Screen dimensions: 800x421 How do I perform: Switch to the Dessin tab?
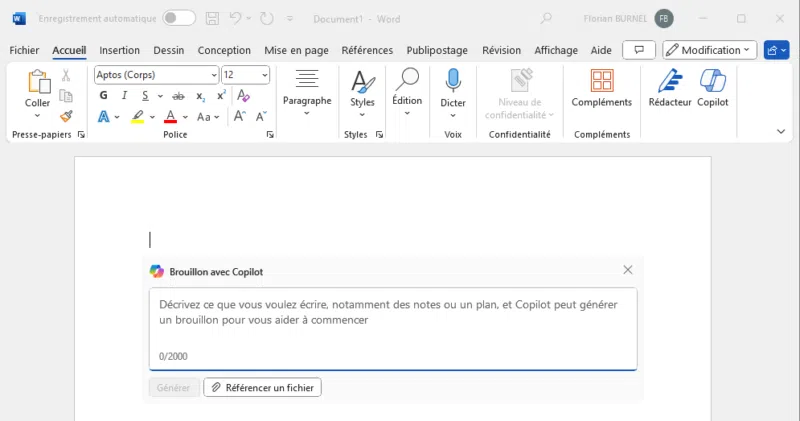tap(168, 50)
